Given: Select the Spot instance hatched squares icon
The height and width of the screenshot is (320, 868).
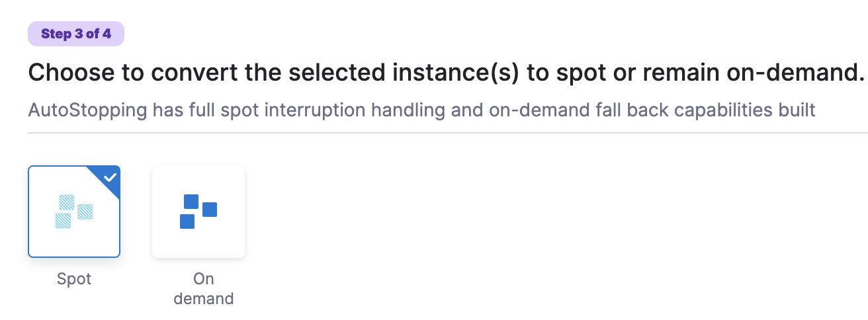Looking at the screenshot, I should coord(74,212).
